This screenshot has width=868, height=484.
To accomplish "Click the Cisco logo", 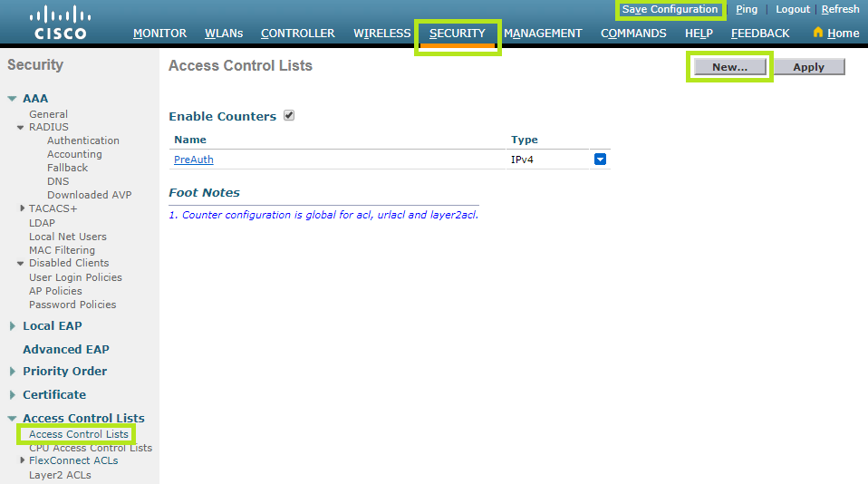I will [x=61, y=24].
